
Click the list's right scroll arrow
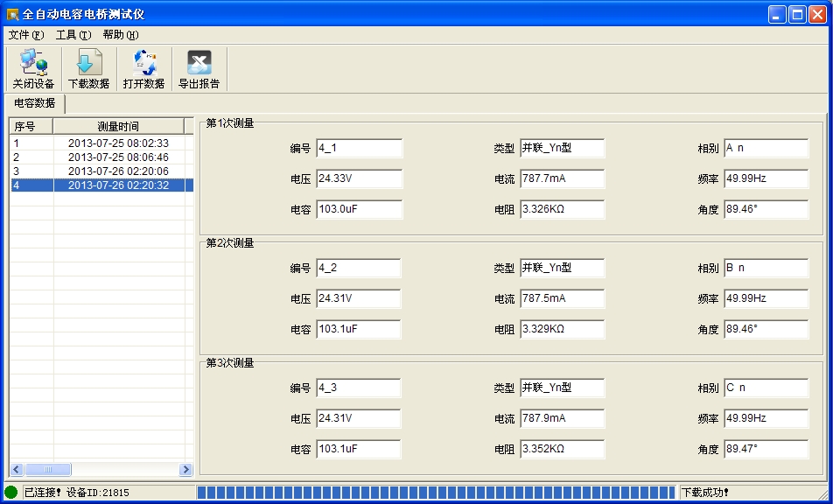click(x=185, y=470)
